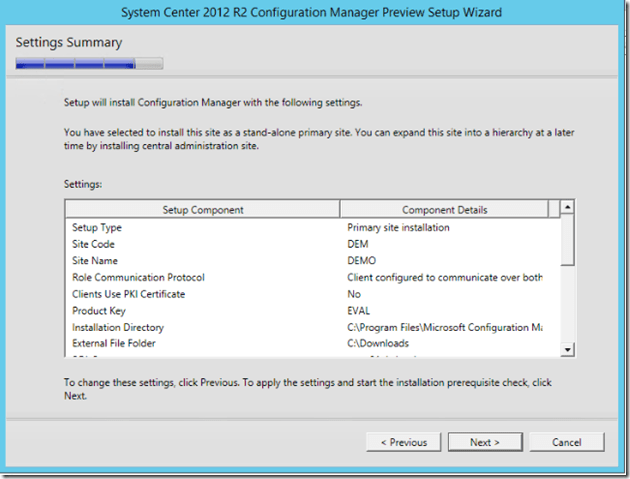Screen dimensions: 630x479
Task: Click the settings list scroll-down arrow
Action: (567, 349)
